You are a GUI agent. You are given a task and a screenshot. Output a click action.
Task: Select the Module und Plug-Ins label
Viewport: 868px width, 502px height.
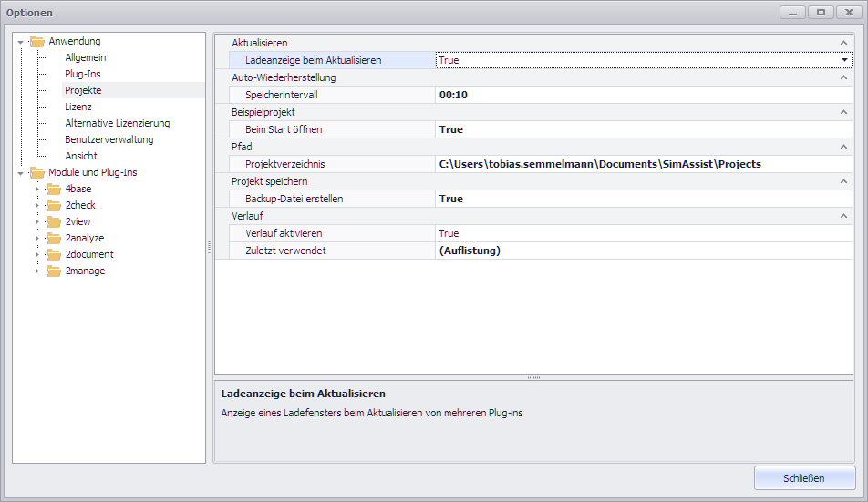(x=92, y=172)
